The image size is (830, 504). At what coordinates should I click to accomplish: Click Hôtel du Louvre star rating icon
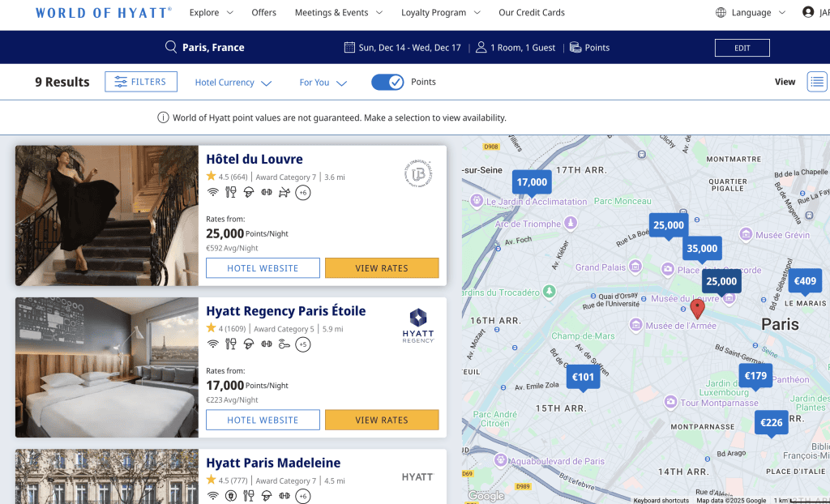pyautogui.click(x=212, y=177)
